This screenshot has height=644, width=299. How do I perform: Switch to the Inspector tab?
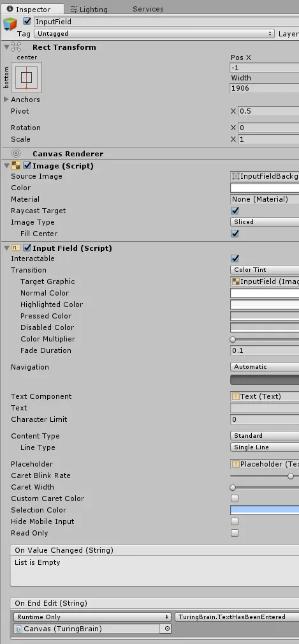pyautogui.click(x=33, y=9)
